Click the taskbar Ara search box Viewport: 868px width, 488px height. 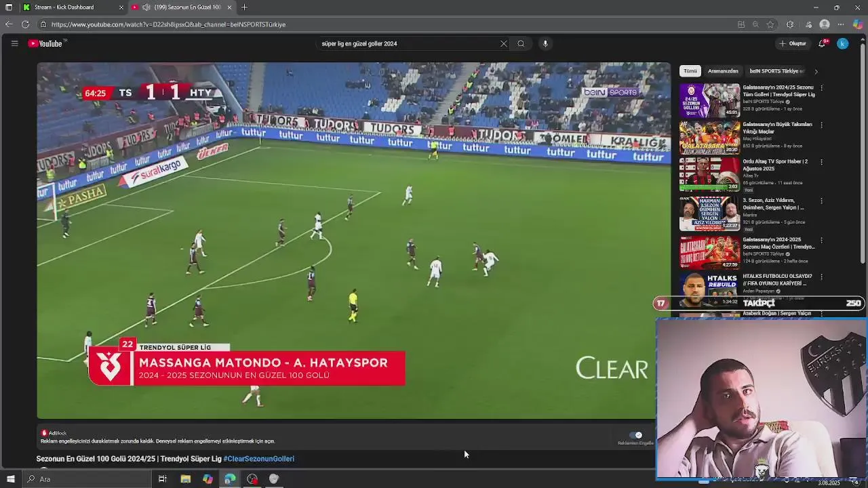click(x=87, y=479)
